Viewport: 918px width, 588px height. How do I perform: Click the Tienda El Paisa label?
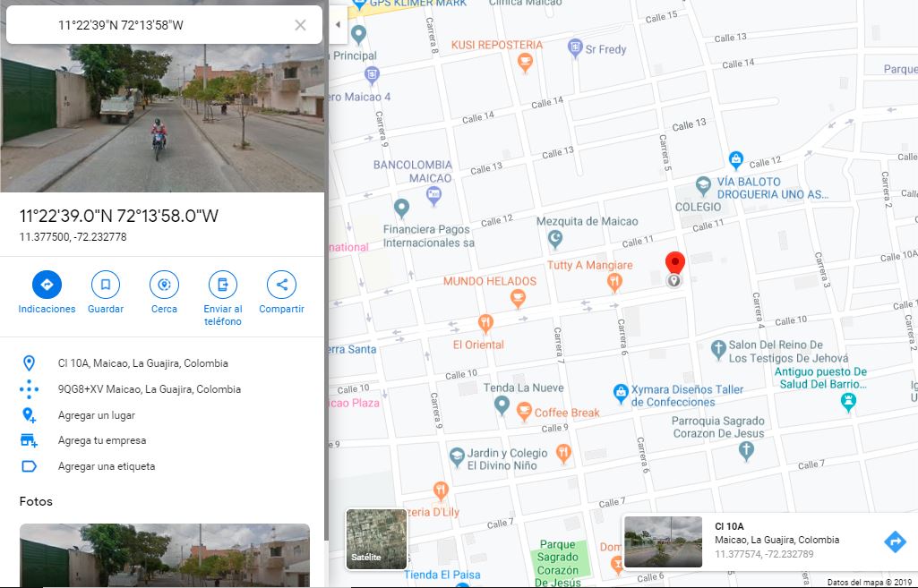(442, 575)
